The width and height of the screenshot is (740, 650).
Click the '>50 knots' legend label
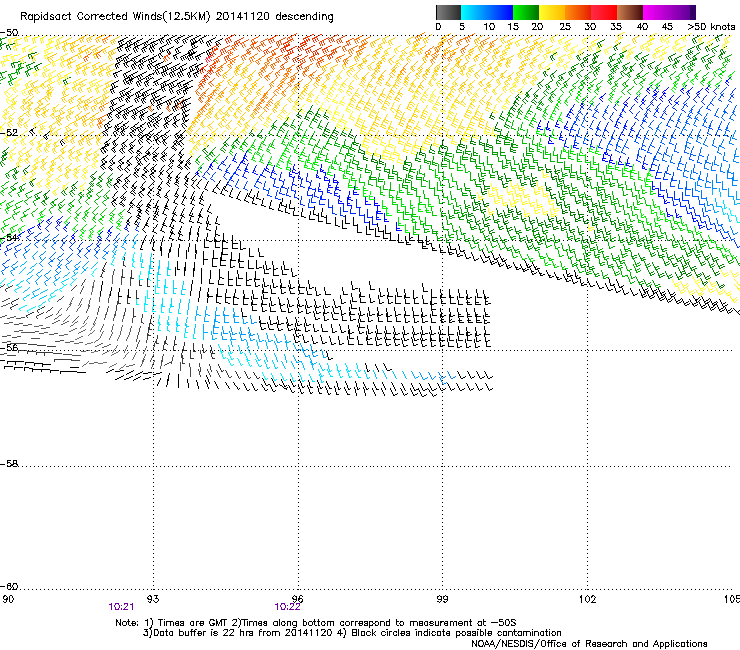click(711, 27)
